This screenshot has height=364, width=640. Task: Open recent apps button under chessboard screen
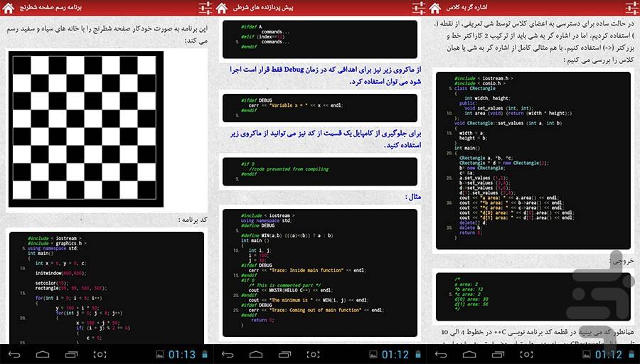pos(71,354)
